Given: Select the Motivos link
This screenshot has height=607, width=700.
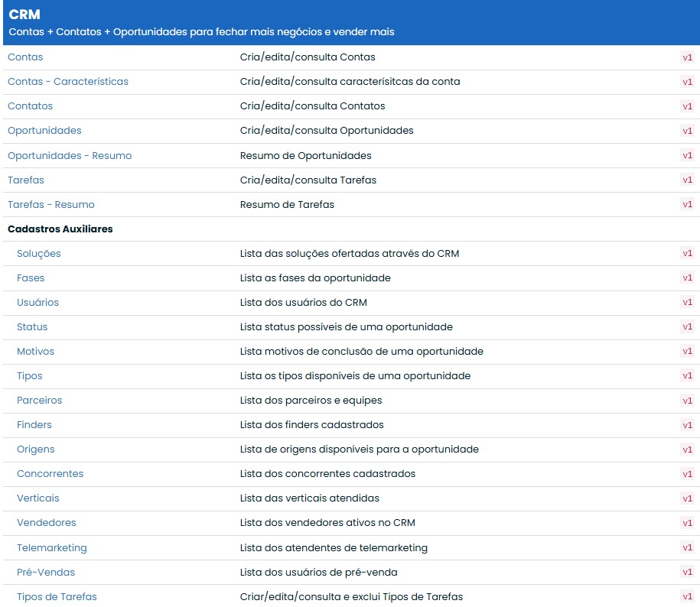Looking at the screenshot, I should (x=35, y=352).
